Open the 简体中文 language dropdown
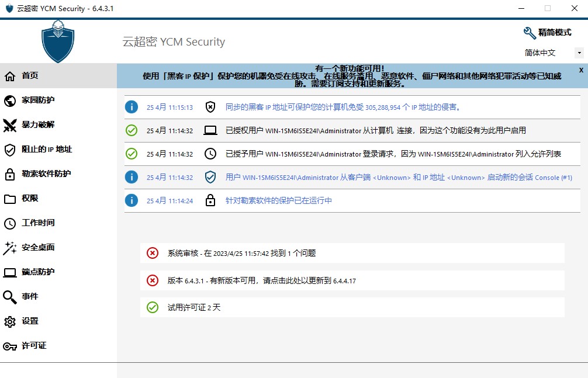 pos(554,53)
